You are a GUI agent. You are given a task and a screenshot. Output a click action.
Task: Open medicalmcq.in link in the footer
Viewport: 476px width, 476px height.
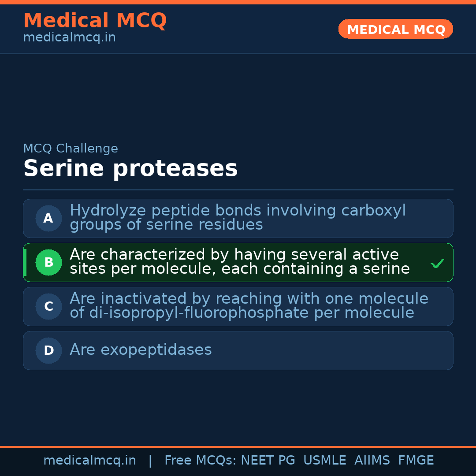(89, 461)
